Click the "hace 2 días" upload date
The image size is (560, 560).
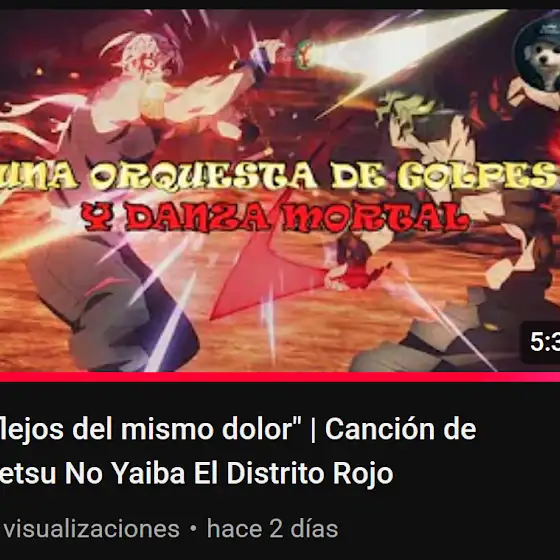point(272,529)
